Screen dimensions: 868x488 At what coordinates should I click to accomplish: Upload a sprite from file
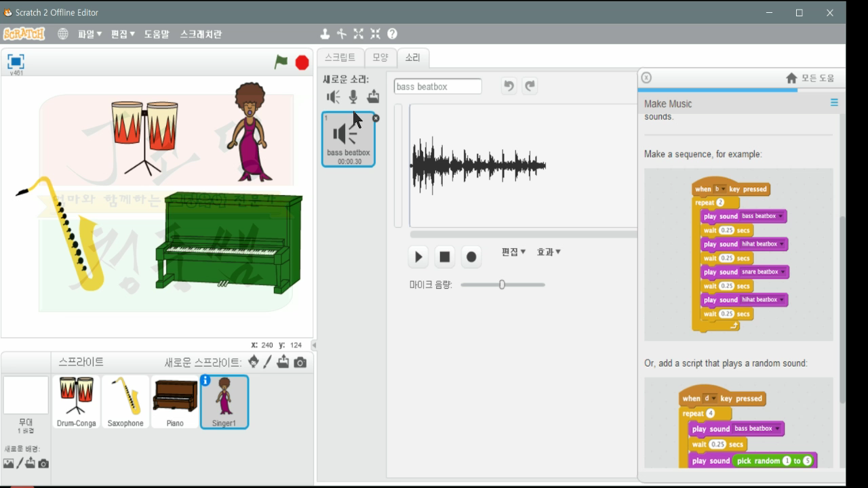283,362
